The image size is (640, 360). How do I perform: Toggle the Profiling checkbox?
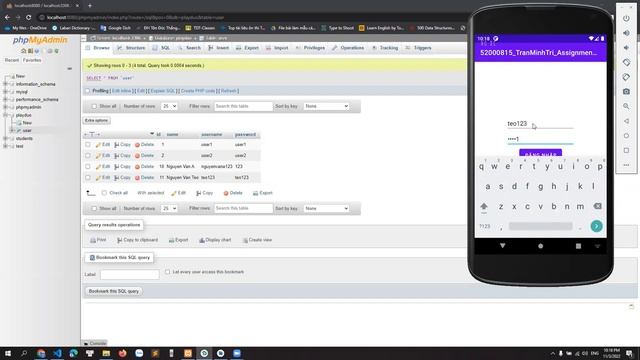(x=87, y=91)
